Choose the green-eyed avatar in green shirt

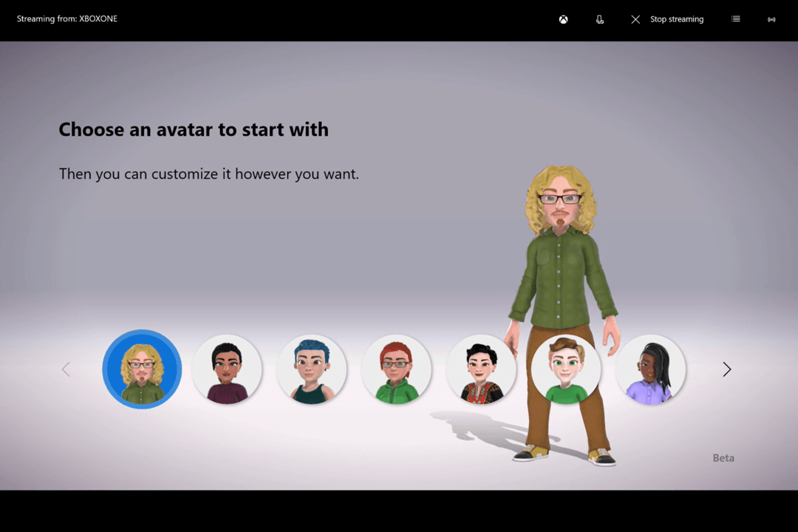[567, 369]
